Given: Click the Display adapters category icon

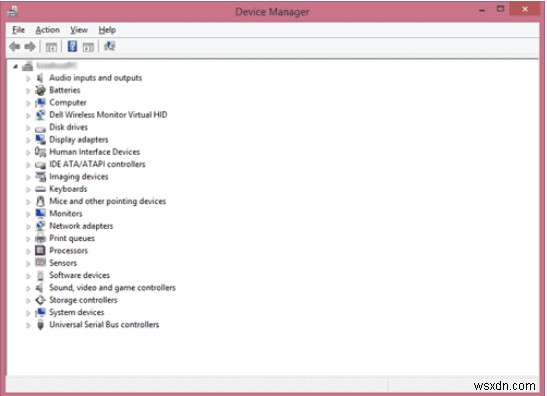Looking at the screenshot, I should pos(40,140).
